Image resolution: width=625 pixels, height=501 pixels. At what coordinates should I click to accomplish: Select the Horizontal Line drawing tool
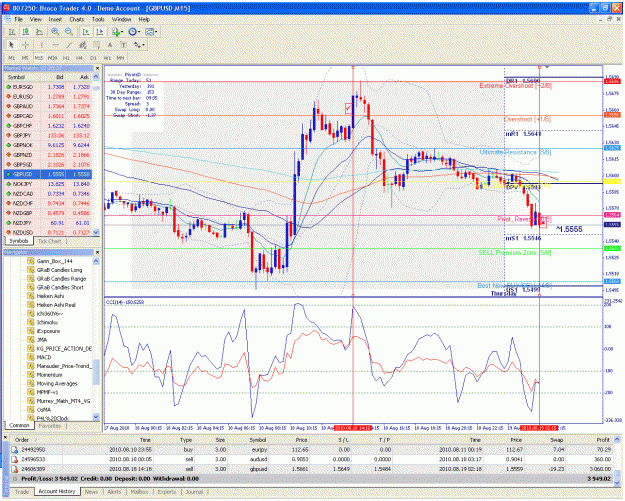[x=55, y=45]
